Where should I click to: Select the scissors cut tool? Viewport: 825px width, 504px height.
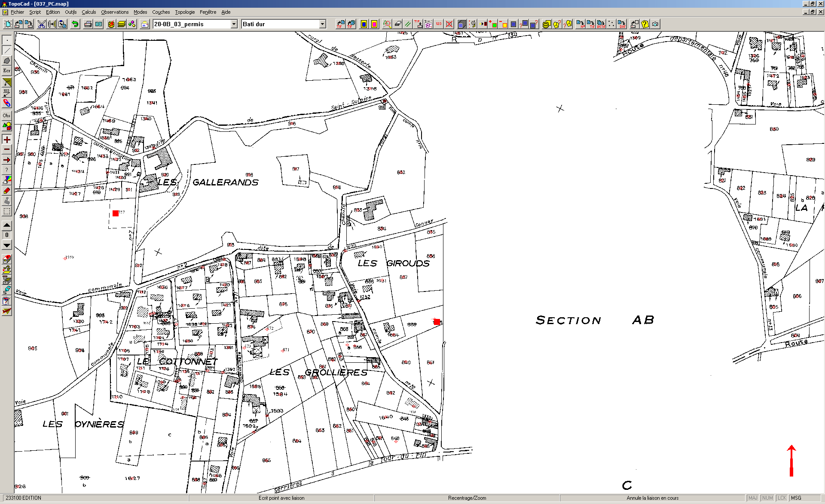pyautogui.click(x=42, y=24)
